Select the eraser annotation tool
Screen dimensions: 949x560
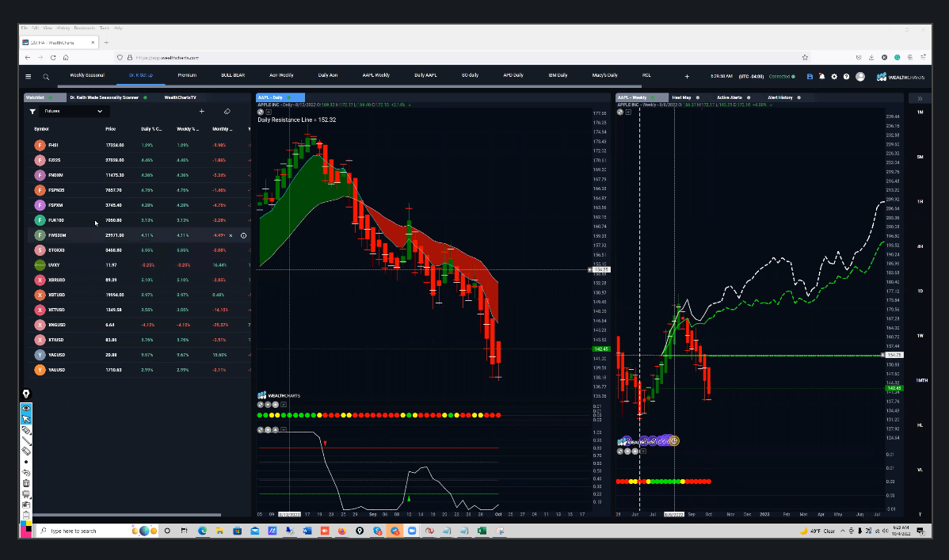[x=26, y=451]
